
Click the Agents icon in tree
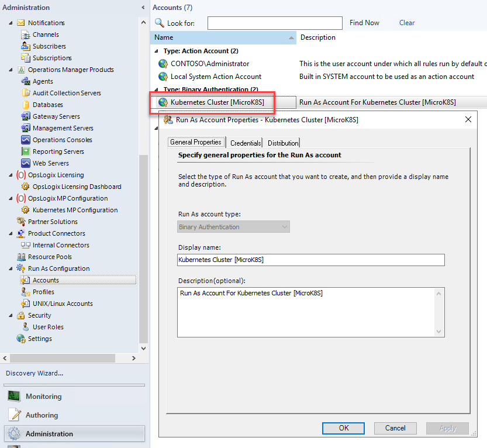[x=26, y=81]
